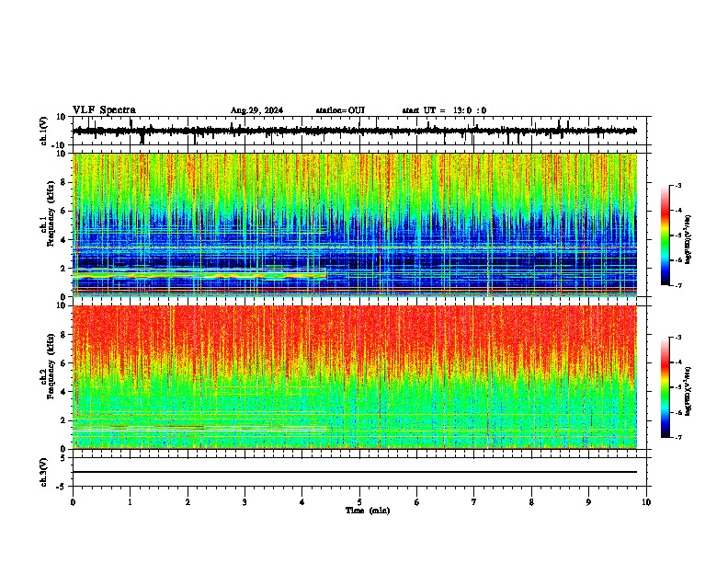
Task: Click the time axis tick label "6"
Action: (417, 502)
